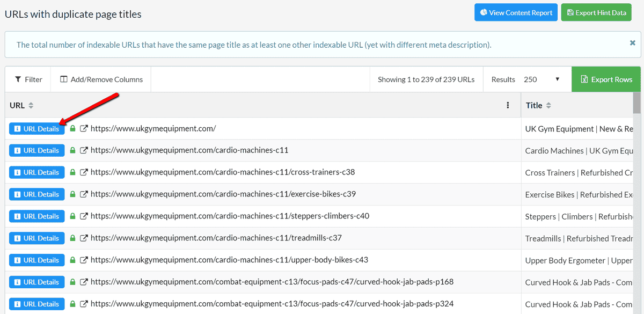Open the Filter menu

[x=28, y=79]
